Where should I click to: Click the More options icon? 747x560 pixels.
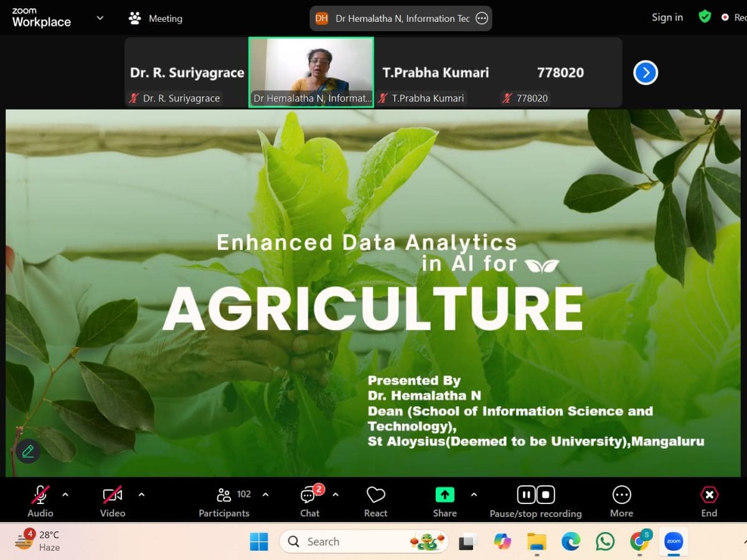click(x=621, y=495)
